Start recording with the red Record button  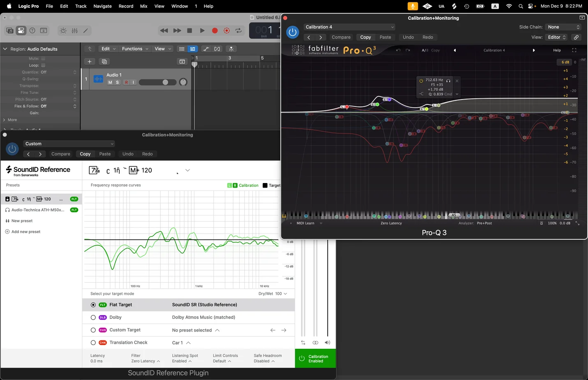(x=215, y=30)
